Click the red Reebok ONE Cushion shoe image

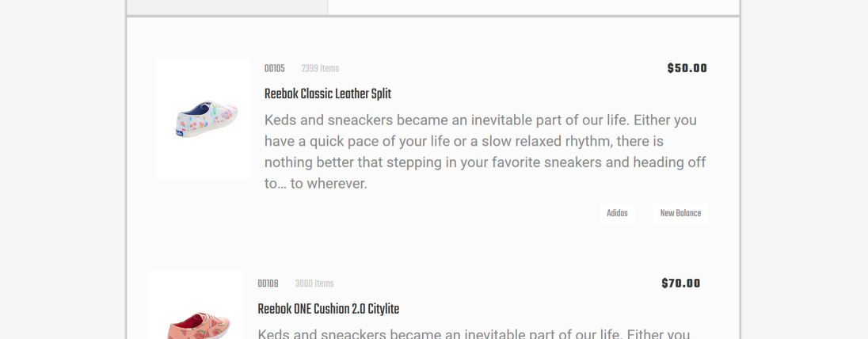tap(196, 317)
